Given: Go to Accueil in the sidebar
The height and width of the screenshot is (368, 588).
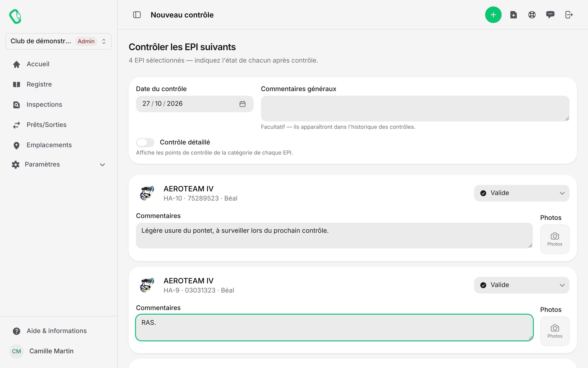Looking at the screenshot, I should pos(59,64).
